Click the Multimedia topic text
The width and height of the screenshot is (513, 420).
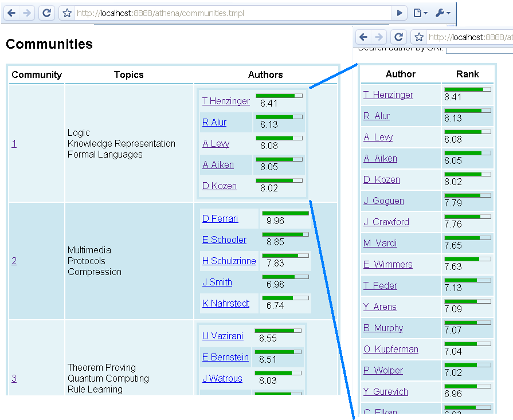tap(89, 250)
